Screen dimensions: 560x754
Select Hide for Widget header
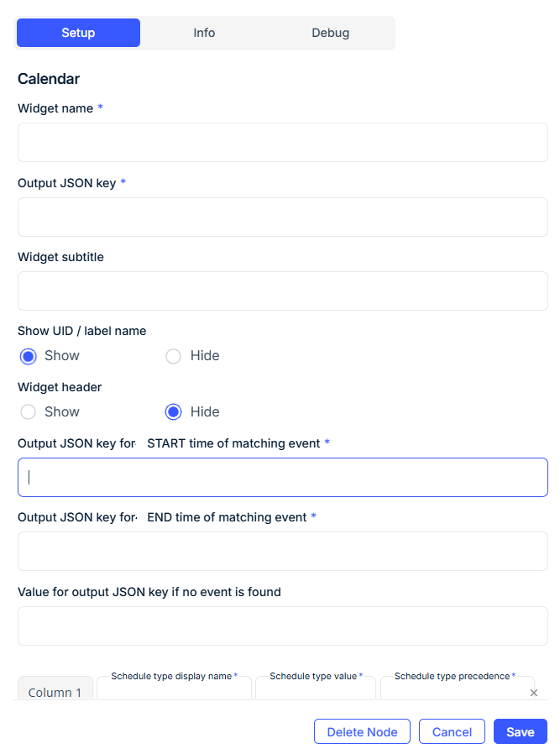[x=173, y=411]
